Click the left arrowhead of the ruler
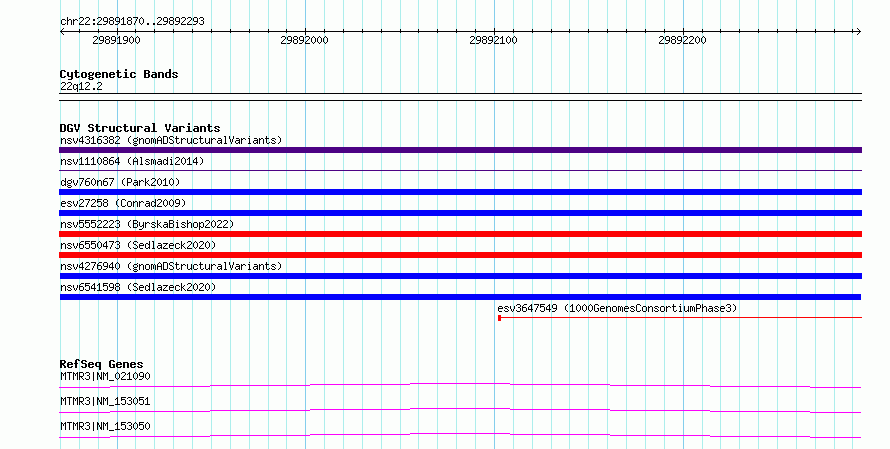 click(x=62, y=32)
